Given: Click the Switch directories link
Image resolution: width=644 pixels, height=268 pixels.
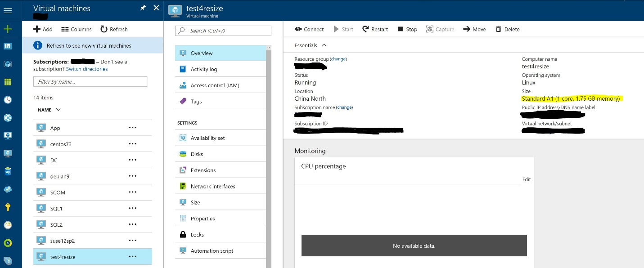Looking at the screenshot, I should point(87,69).
